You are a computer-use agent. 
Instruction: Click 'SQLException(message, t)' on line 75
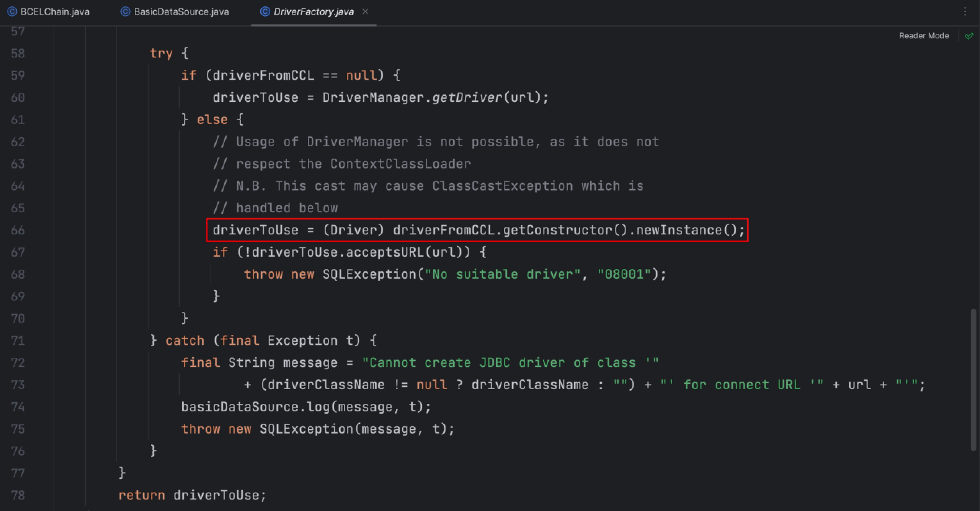353,429
